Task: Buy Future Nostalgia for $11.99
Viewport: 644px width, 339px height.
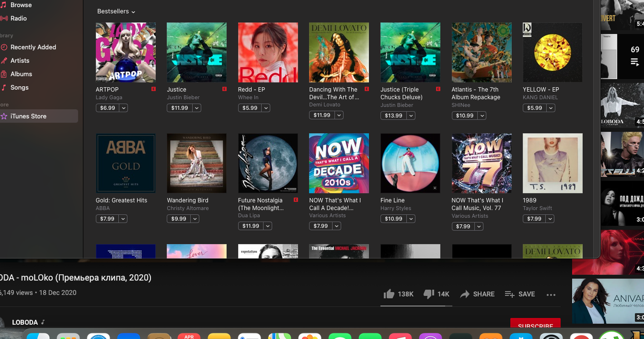Action: tap(250, 226)
